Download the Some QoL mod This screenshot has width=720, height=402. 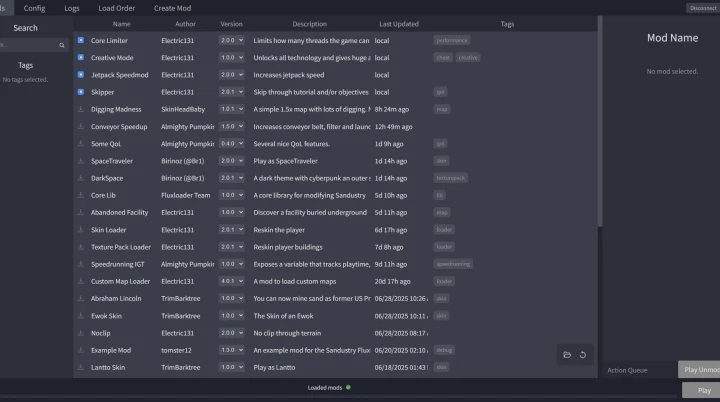click(x=81, y=143)
